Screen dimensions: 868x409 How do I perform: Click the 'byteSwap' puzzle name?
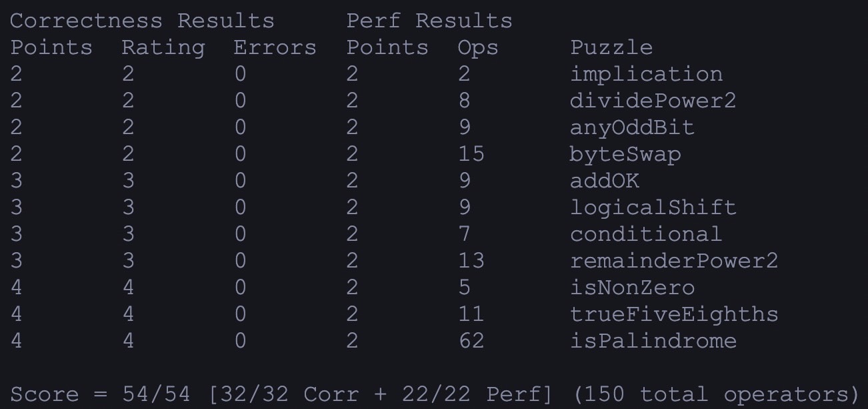click(x=625, y=154)
